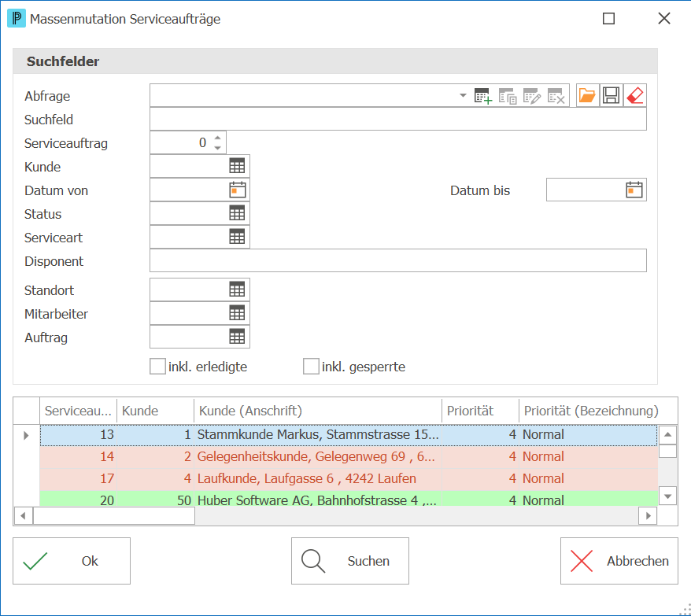Save the search using the floppy disk icon
The image size is (691, 616).
[612, 95]
